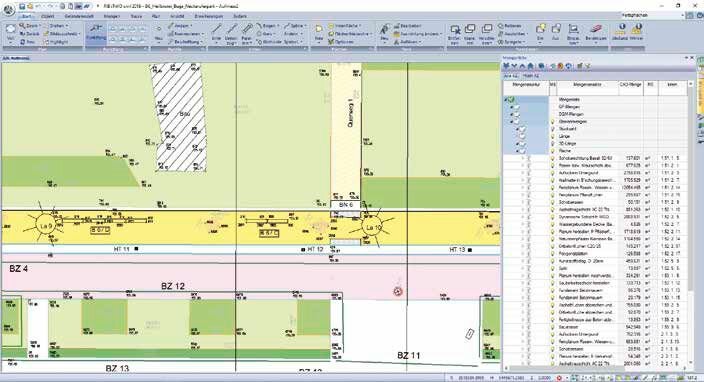Toggle the lightbulb visibility for Länge row
This screenshot has width=704, height=382.
pyautogui.click(x=553, y=136)
